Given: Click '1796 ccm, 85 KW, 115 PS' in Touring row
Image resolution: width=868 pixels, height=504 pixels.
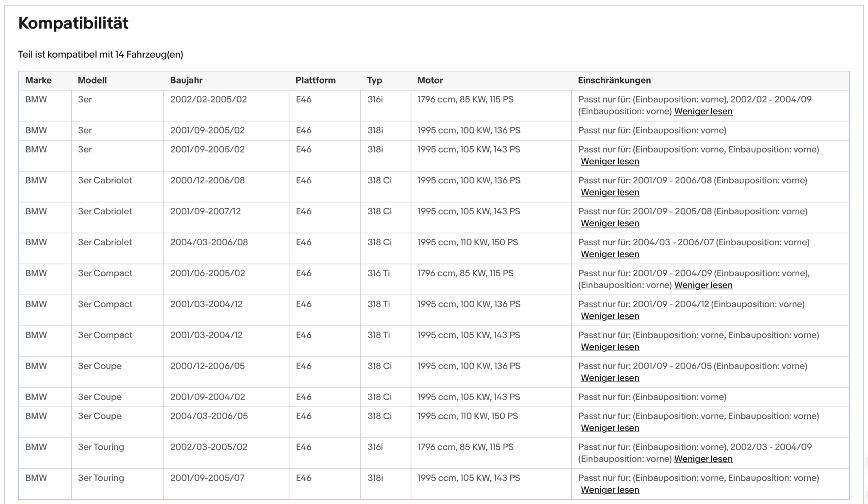Looking at the screenshot, I should 465,447.
